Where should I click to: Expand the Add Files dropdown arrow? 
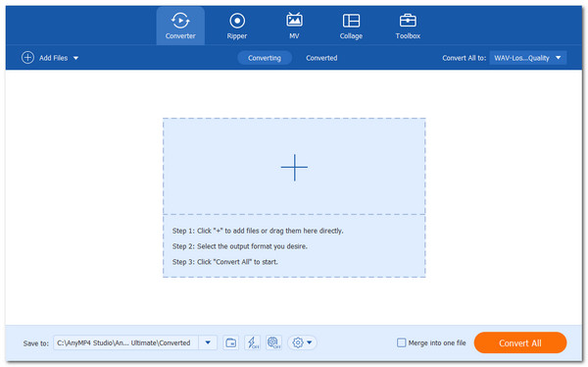point(75,58)
